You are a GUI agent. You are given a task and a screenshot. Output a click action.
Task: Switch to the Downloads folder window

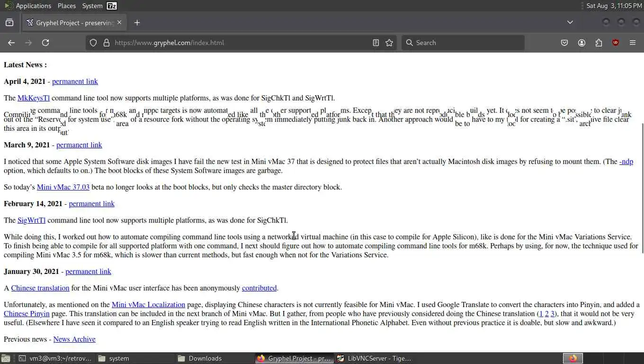215,358
